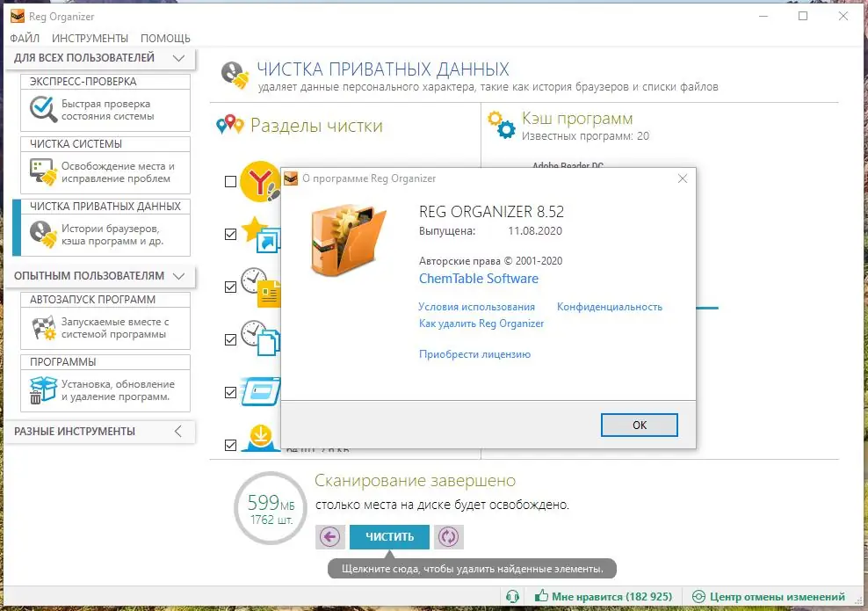Click the clock with yellow document icon
This screenshot has height=611, width=868.
click(261, 287)
